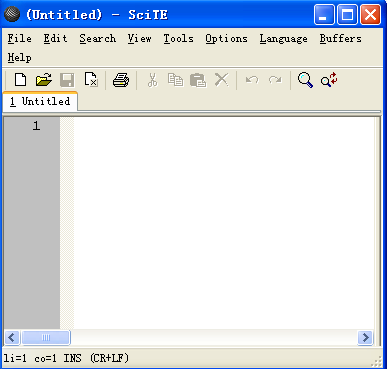Open the File menu
Viewport: 387px width, 369px height.
click(20, 39)
